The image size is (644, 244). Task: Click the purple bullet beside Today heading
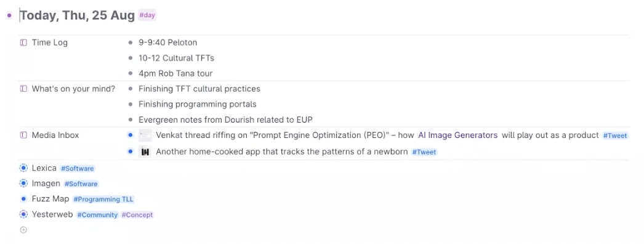pos(9,15)
